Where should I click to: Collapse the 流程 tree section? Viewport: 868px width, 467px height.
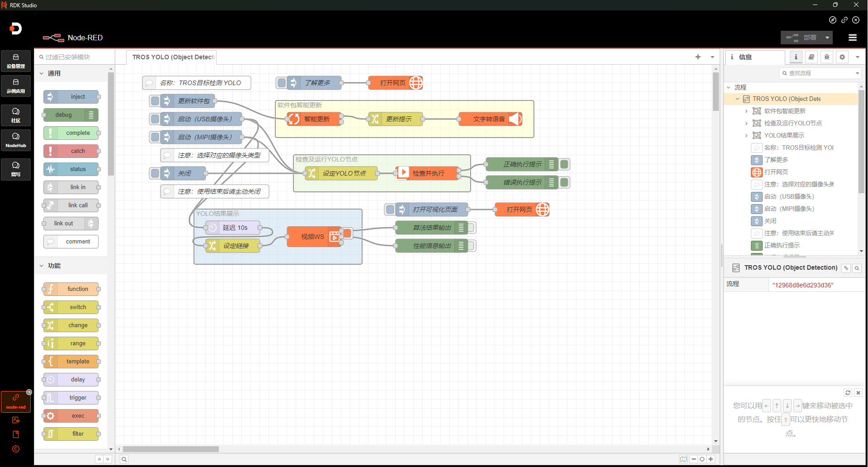(729, 87)
